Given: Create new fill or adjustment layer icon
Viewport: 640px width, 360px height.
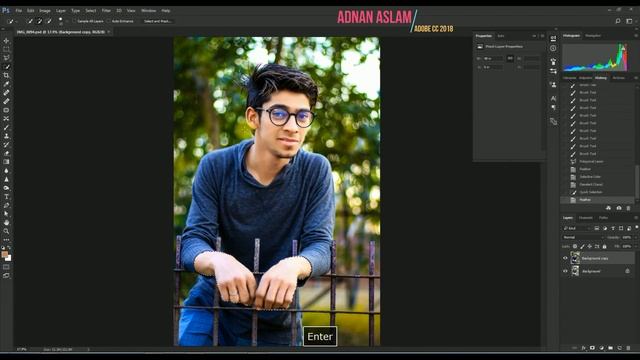Looking at the screenshot, I should tap(602, 348).
